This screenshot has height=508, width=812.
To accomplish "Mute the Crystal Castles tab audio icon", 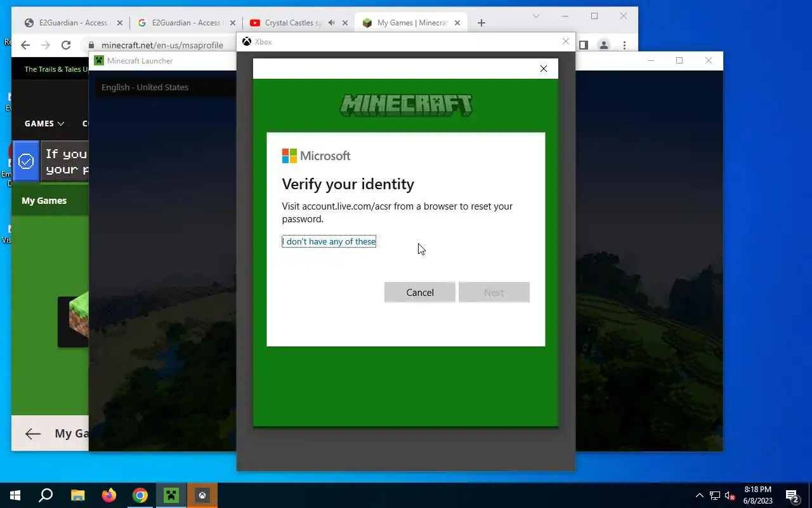I will pyautogui.click(x=331, y=23).
